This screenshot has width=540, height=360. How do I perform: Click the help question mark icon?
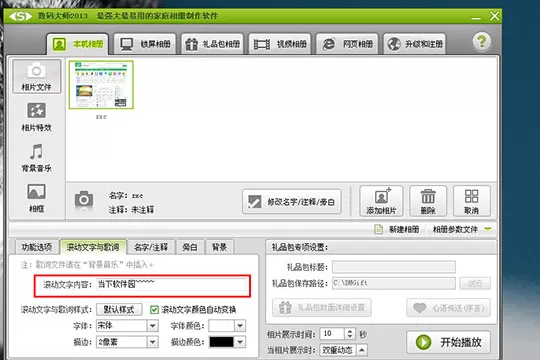pos(481,42)
